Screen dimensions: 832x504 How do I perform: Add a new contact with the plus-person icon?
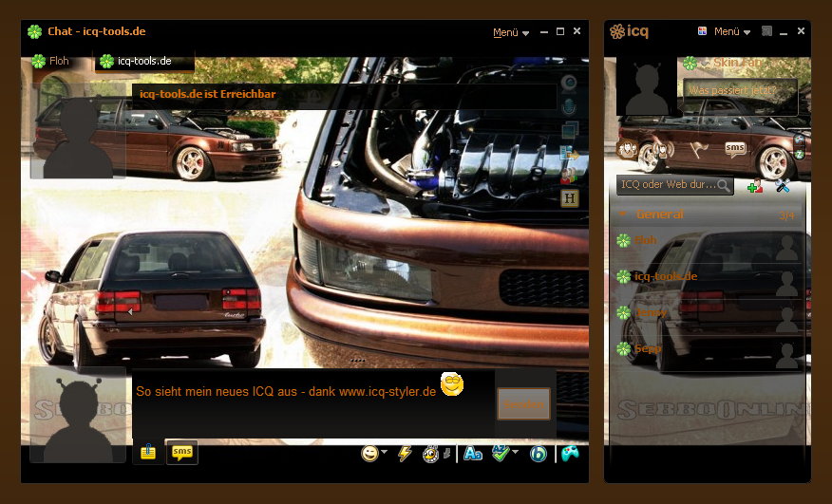click(754, 185)
